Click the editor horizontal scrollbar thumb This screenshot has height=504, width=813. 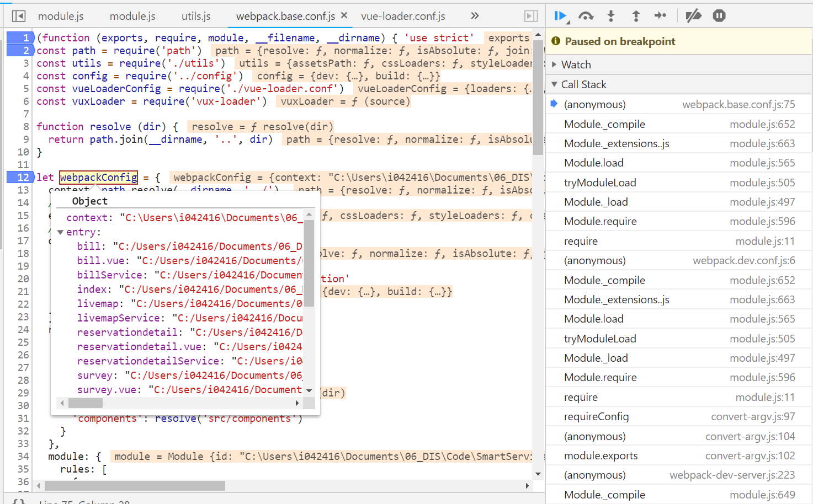coord(135,486)
